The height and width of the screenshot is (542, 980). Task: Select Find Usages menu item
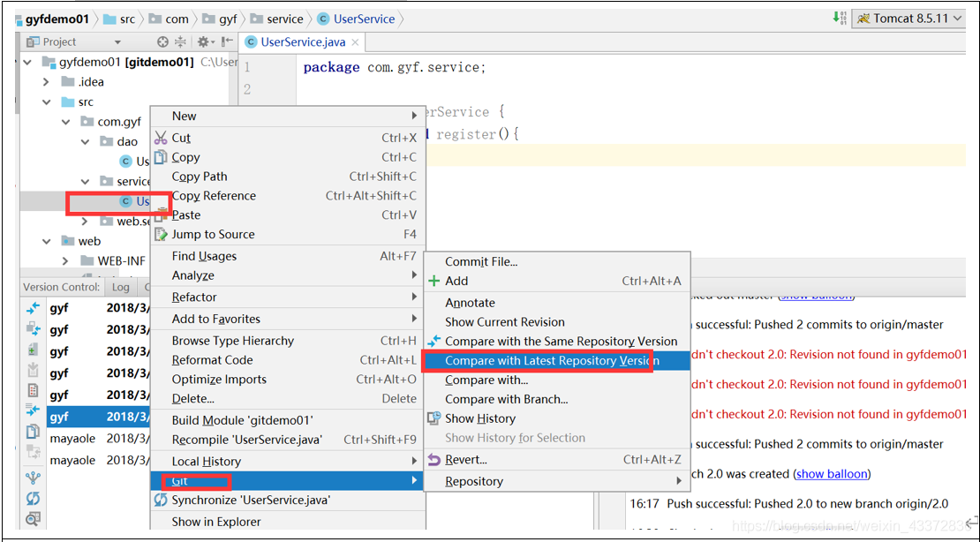pos(288,256)
